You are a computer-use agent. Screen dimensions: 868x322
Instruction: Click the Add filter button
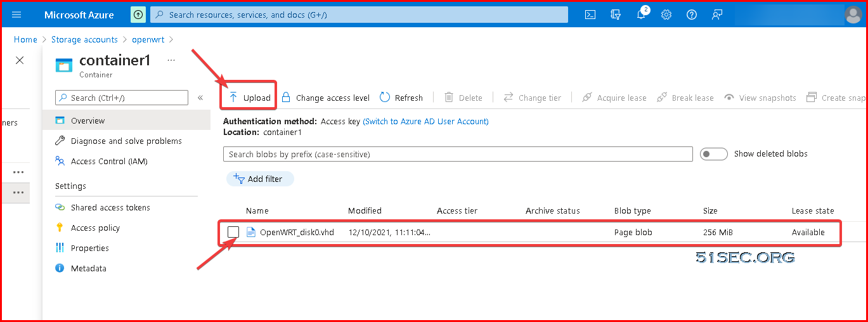point(260,179)
